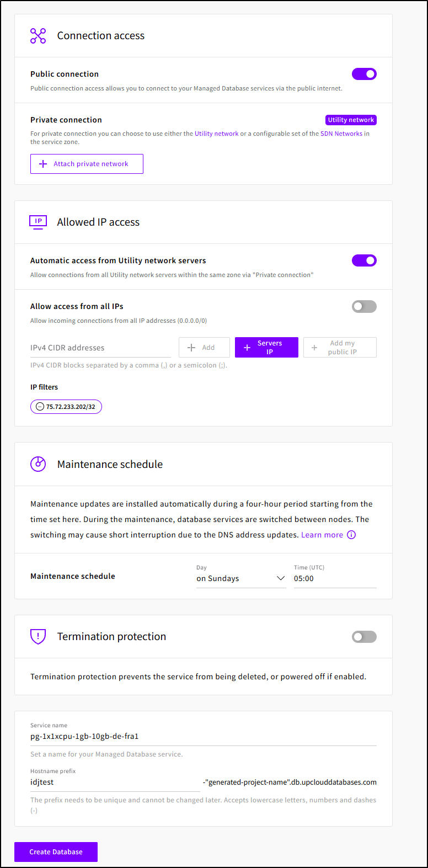Click the Hostname prefix input field
The image size is (428, 868).
coord(115,782)
